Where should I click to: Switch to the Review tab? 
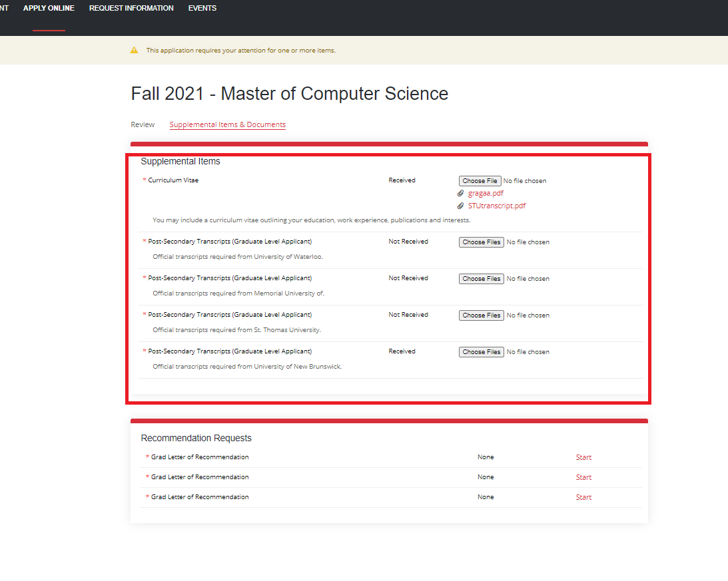click(x=143, y=124)
